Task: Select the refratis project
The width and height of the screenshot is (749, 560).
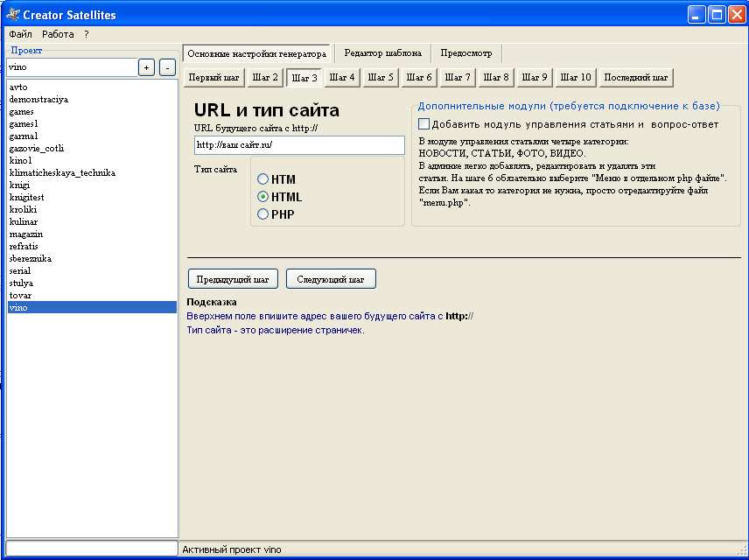Action: tap(92, 247)
